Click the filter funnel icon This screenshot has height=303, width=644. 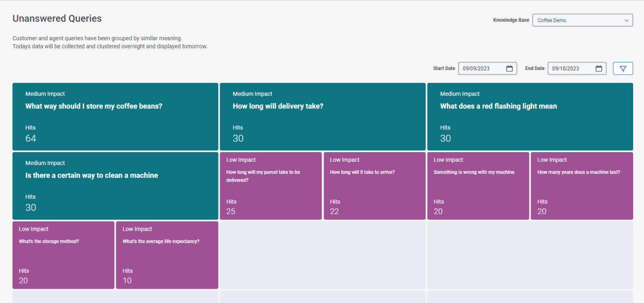point(623,68)
